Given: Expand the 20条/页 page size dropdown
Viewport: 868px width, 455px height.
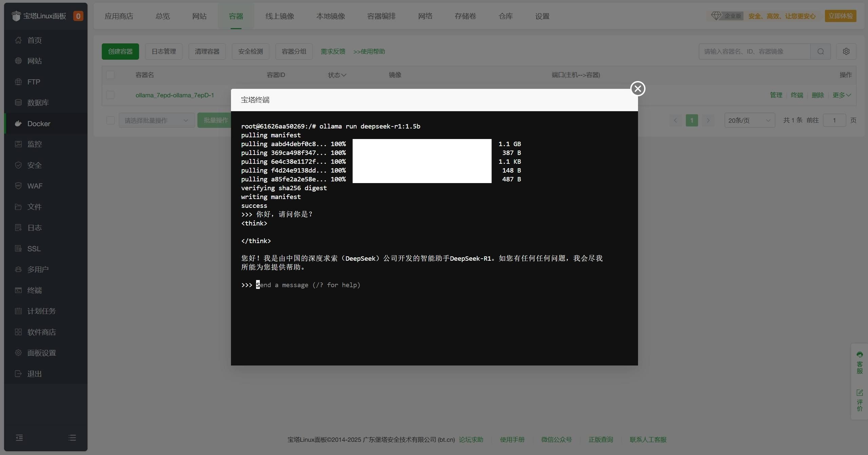Looking at the screenshot, I should 749,120.
